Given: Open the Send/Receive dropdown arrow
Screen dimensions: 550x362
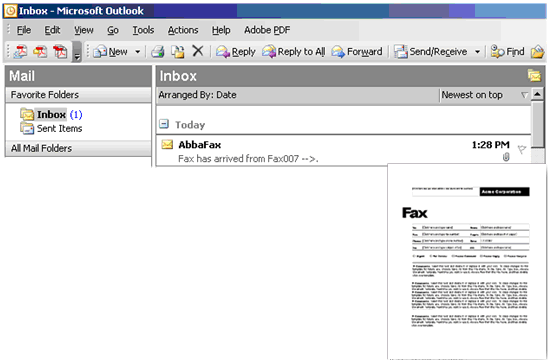Looking at the screenshot, I should tap(477, 52).
